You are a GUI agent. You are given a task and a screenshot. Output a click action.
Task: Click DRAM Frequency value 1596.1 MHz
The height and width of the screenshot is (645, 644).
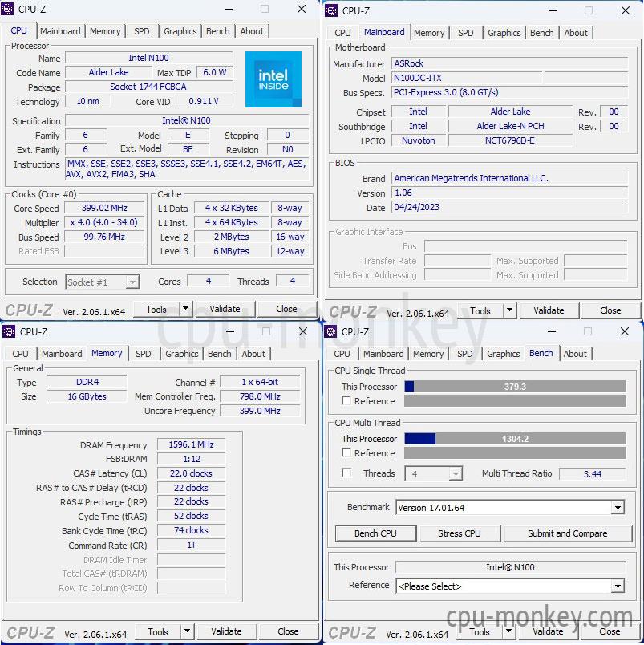191,444
